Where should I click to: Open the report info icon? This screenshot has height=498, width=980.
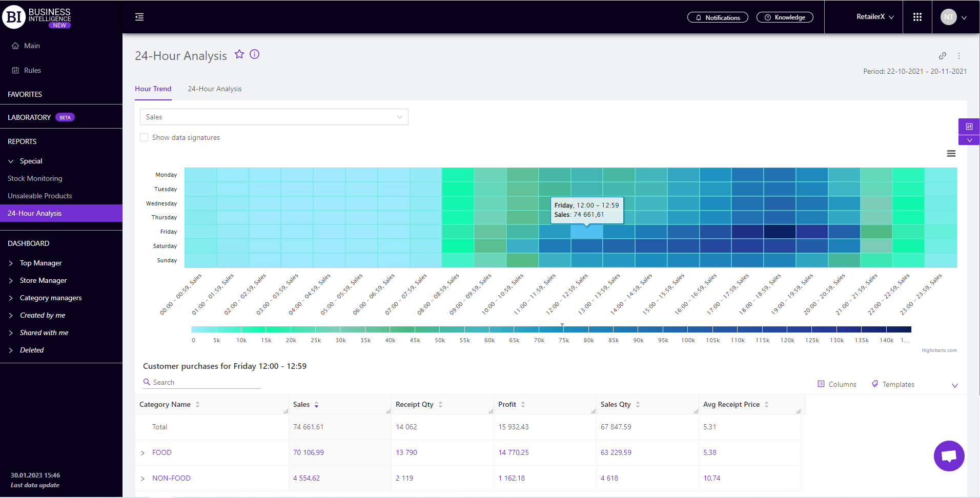click(255, 54)
